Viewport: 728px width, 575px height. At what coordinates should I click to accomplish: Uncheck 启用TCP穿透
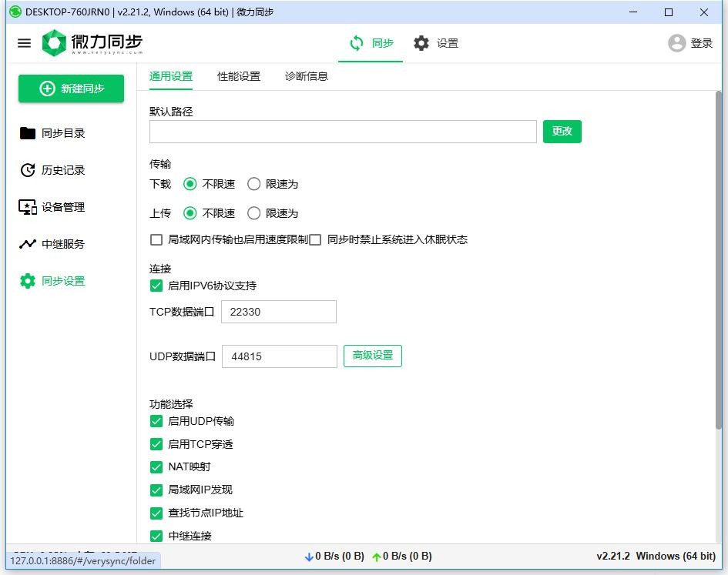pos(156,444)
